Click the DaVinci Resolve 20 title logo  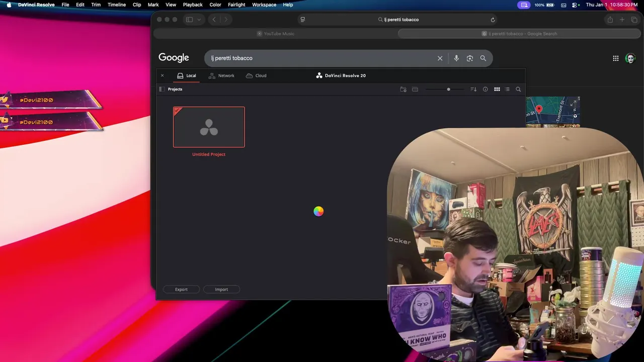(x=341, y=75)
